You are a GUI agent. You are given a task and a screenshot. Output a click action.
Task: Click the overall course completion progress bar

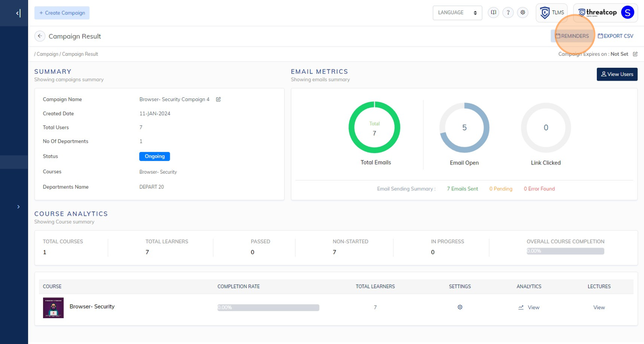coord(565,251)
